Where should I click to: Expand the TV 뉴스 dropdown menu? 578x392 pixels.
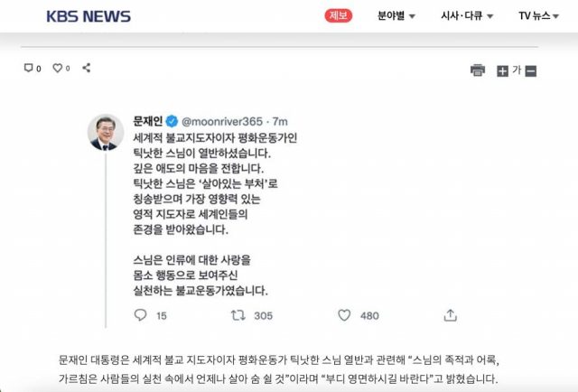538,16
